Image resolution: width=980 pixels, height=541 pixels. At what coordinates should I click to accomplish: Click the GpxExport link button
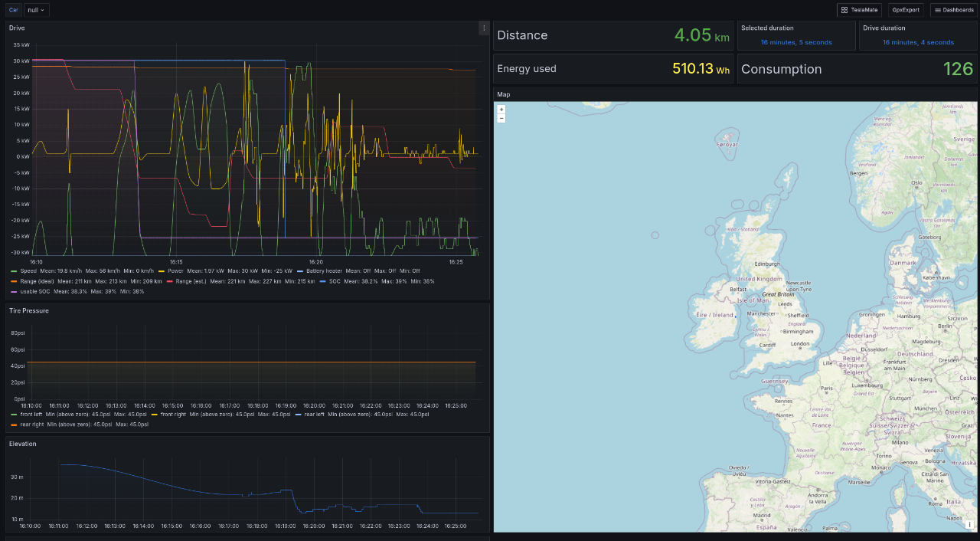coord(905,10)
